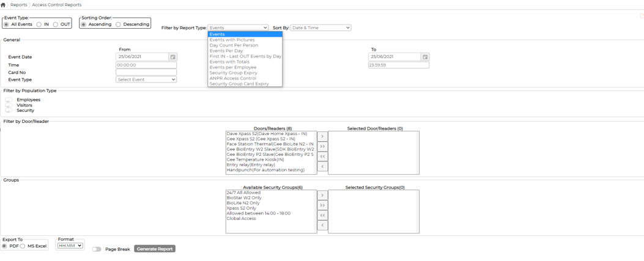This screenshot has height=261, width=644.
Task: Choose First IN - Last OUT Events by Day
Action: click(245, 56)
